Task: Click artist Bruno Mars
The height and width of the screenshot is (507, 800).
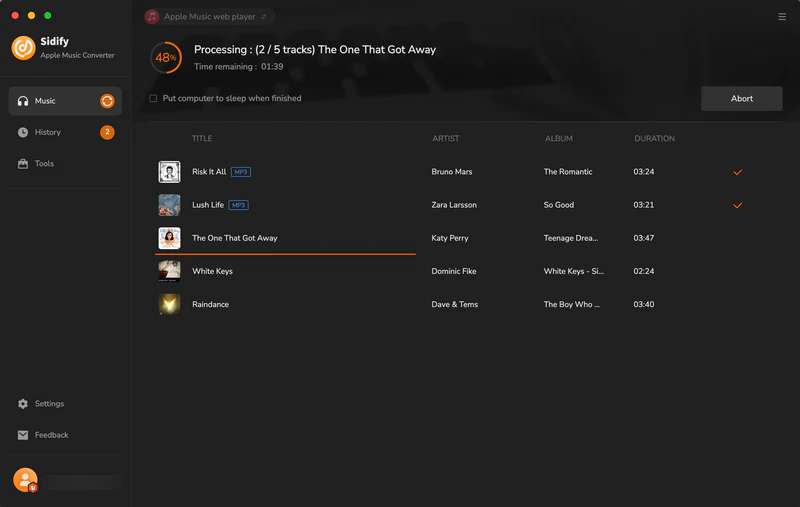Action: click(x=452, y=172)
